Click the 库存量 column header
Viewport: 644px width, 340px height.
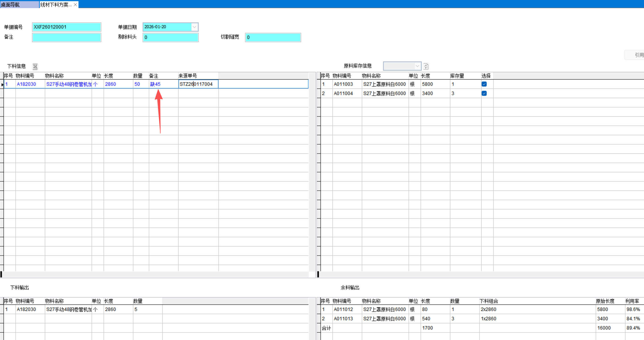(x=457, y=76)
